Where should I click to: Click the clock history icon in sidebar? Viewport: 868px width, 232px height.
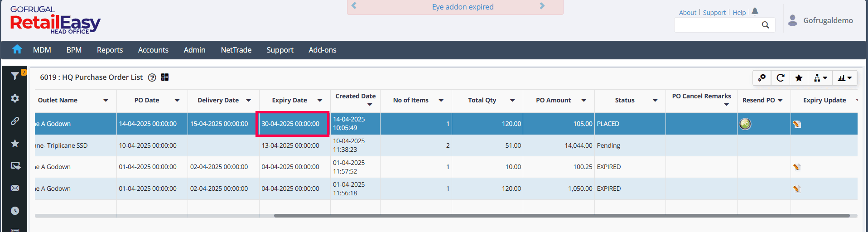click(15, 211)
